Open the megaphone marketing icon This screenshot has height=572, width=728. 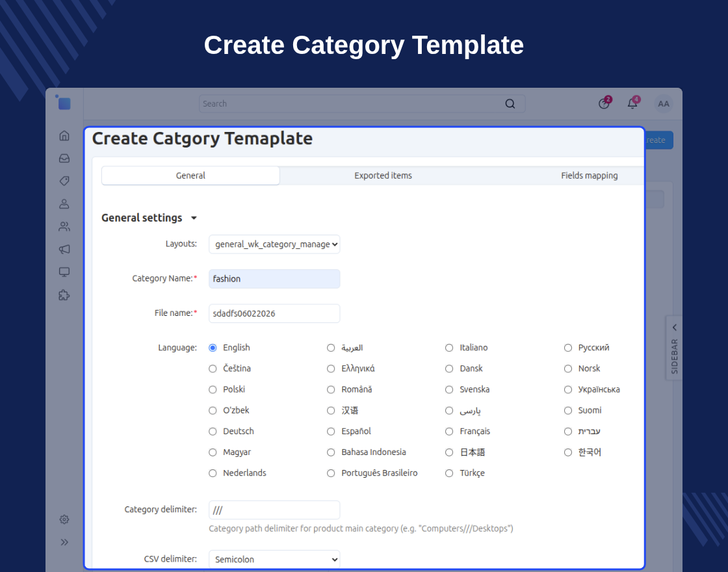tap(64, 250)
